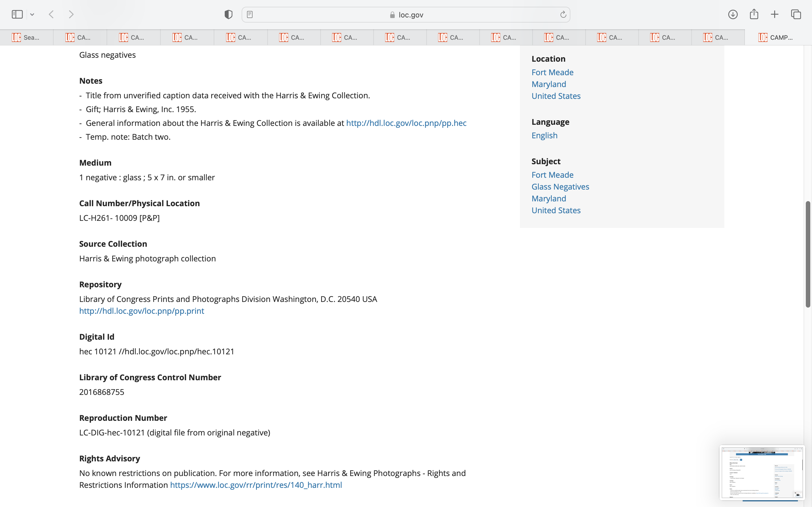Reload the loc.gov page

tap(563, 14)
